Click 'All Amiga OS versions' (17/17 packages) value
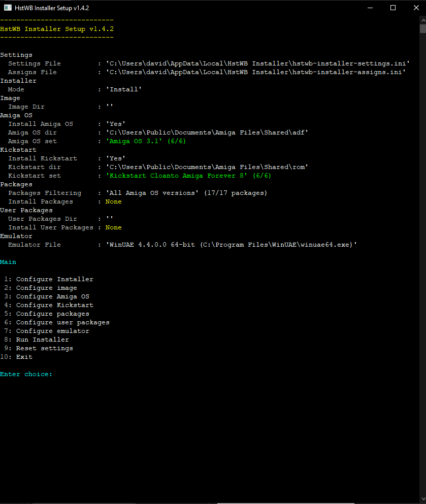 186,193
